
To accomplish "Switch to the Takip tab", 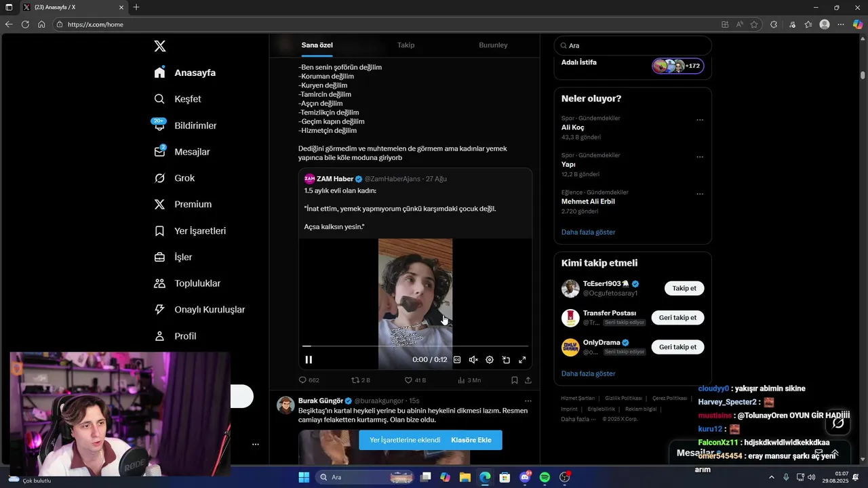I will [406, 45].
